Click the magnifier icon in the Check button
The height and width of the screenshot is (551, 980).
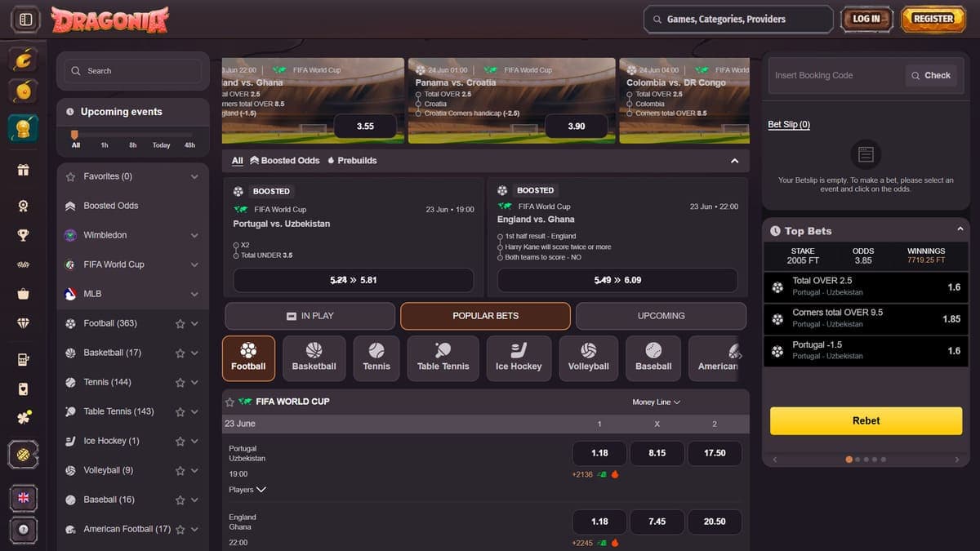[x=917, y=75]
